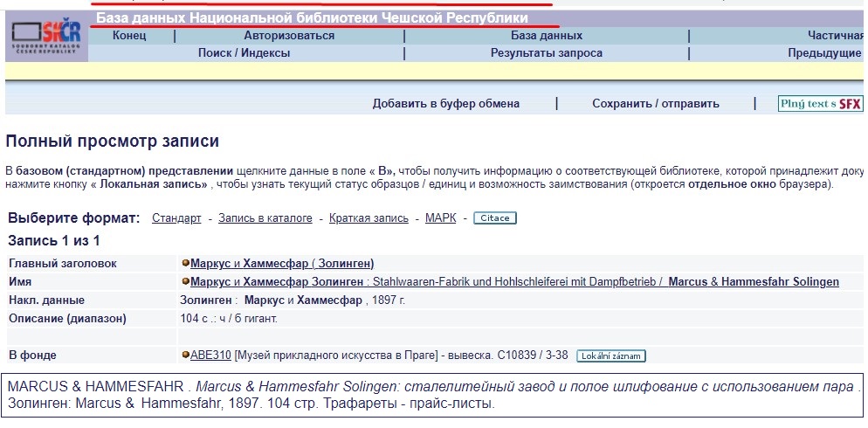Click Добавить в буфер обмена link
The height and width of the screenshot is (428, 868).
point(445,104)
